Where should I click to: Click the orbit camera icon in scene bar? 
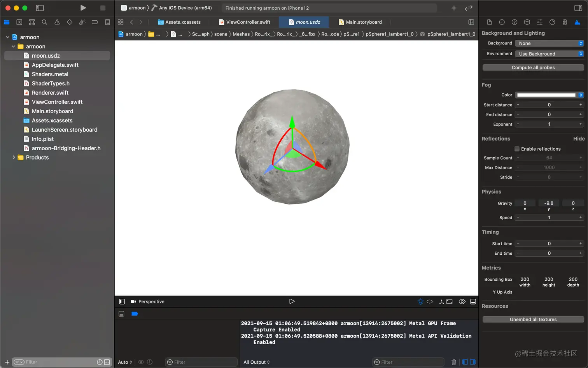[x=430, y=301]
